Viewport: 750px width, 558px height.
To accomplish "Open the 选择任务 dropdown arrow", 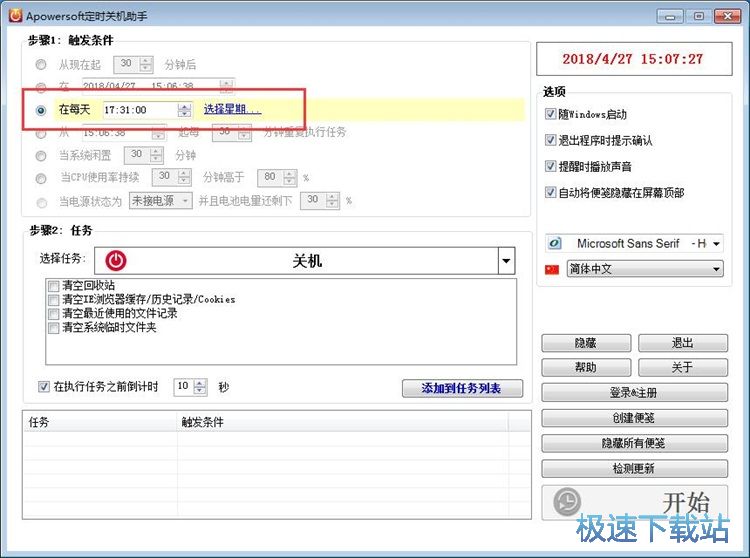I will pos(506,261).
